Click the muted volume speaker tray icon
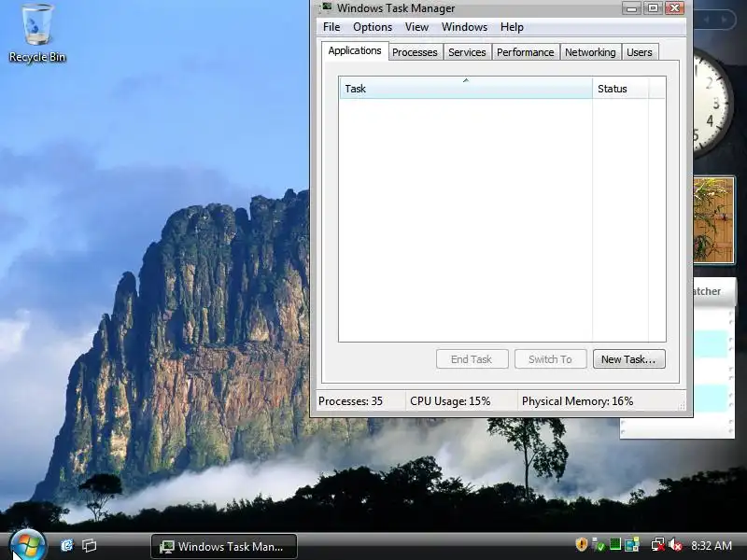The width and height of the screenshot is (747, 560). tap(675, 544)
